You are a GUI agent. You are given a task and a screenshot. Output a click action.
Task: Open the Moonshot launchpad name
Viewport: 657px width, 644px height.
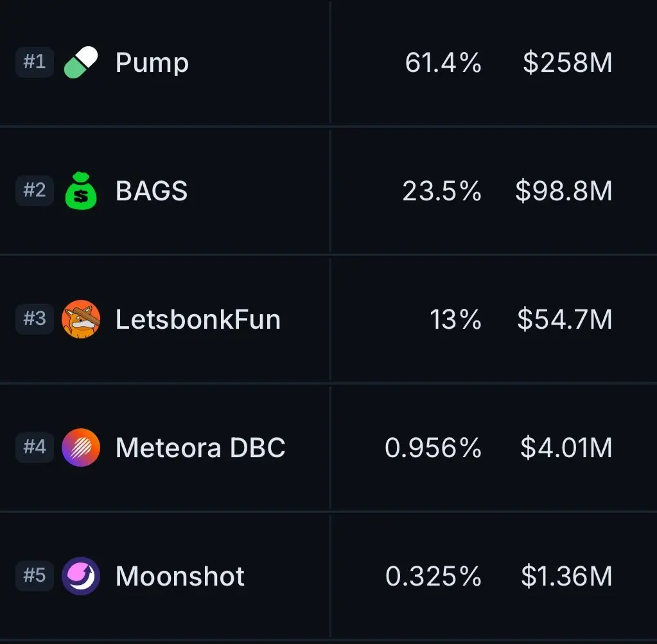[180, 576]
